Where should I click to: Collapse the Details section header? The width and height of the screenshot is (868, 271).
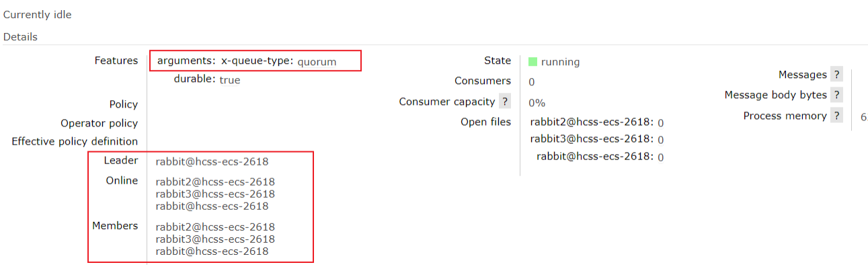pyautogui.click(x=20, y=37)
